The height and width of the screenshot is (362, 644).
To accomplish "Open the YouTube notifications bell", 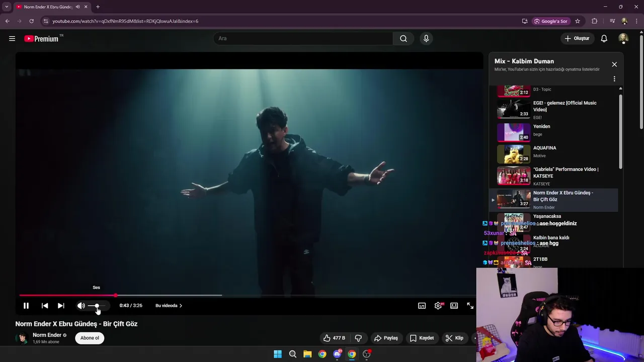I will coord(604,38).
